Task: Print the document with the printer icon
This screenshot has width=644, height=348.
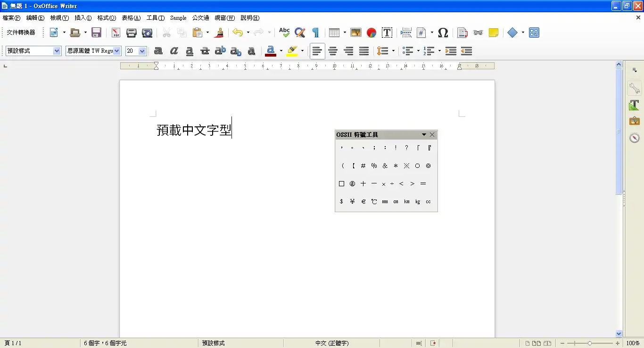Action: coord(132,33)
